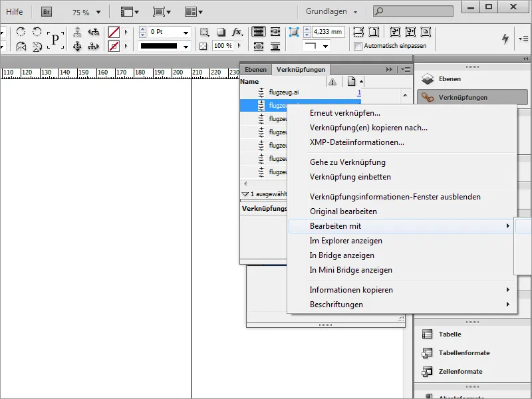The width and height of the screenshot is (532, 399).
Task: Open Tabelle panel in dock
Action: 472,334
